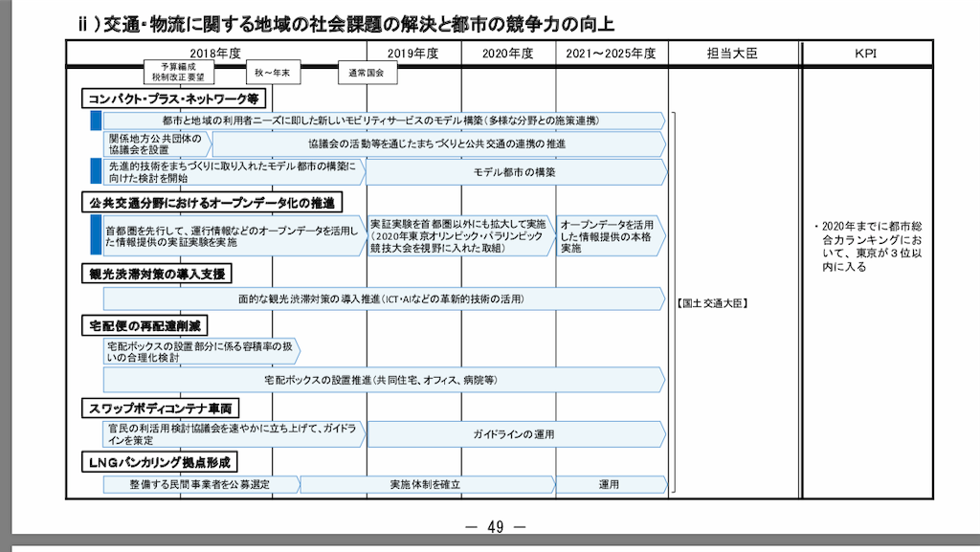Select the LNGバンカリング拠点形成 heading
Screen dimensions: 980x552
coord(160,462)
